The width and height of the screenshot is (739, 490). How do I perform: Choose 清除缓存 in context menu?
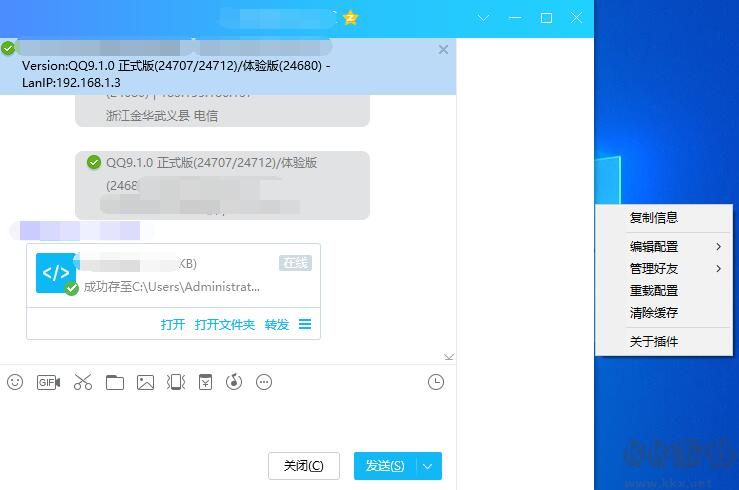pos(664,313)
